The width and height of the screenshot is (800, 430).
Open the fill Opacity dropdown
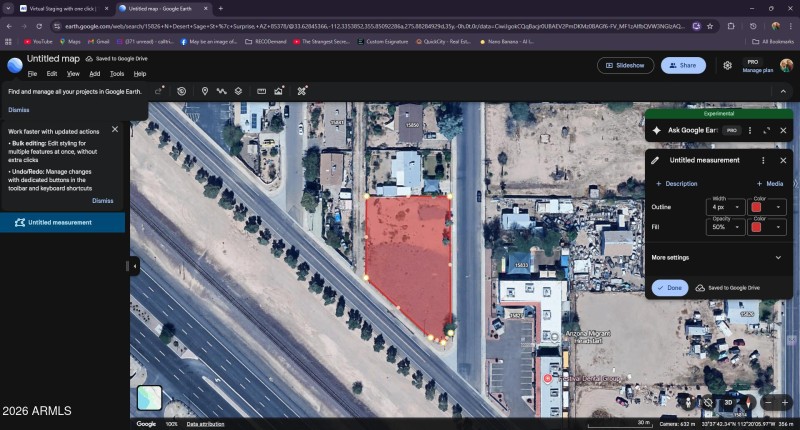725,228
